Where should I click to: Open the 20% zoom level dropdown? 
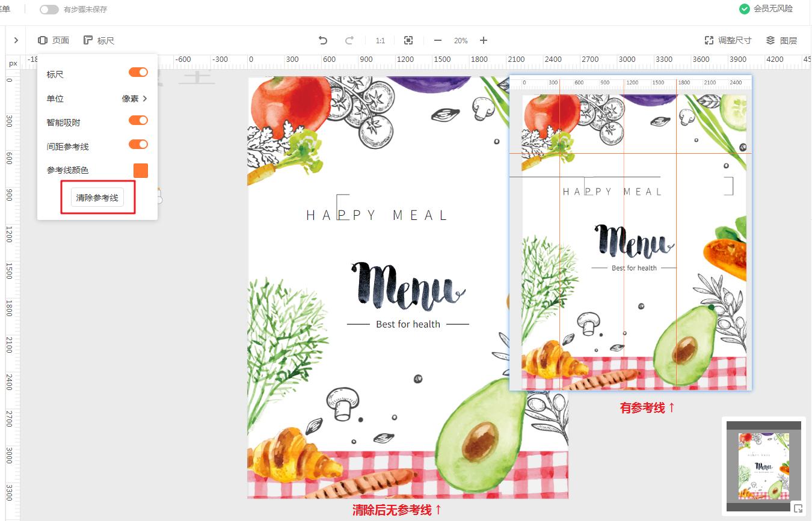(x=461, y=41)
